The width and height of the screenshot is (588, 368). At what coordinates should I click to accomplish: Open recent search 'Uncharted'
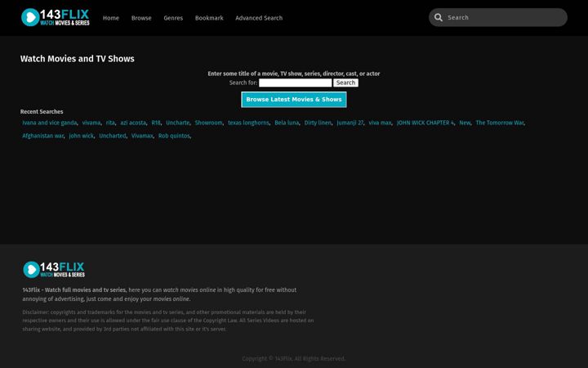tap(113, 136)
